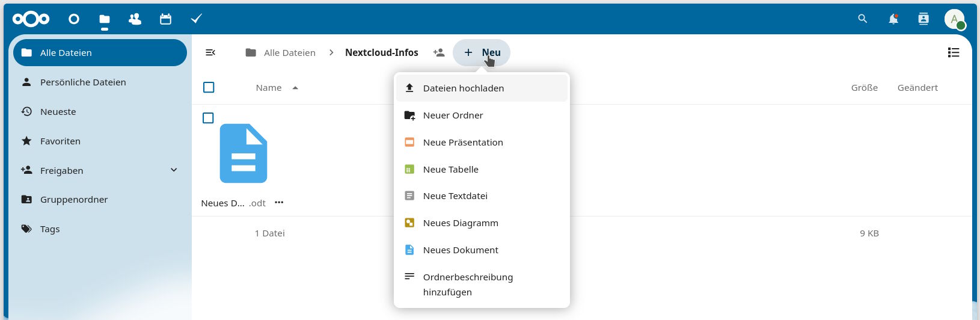980x320 pixels.
Task: Show notifications via the bell icon
Action: pos(893,19)
